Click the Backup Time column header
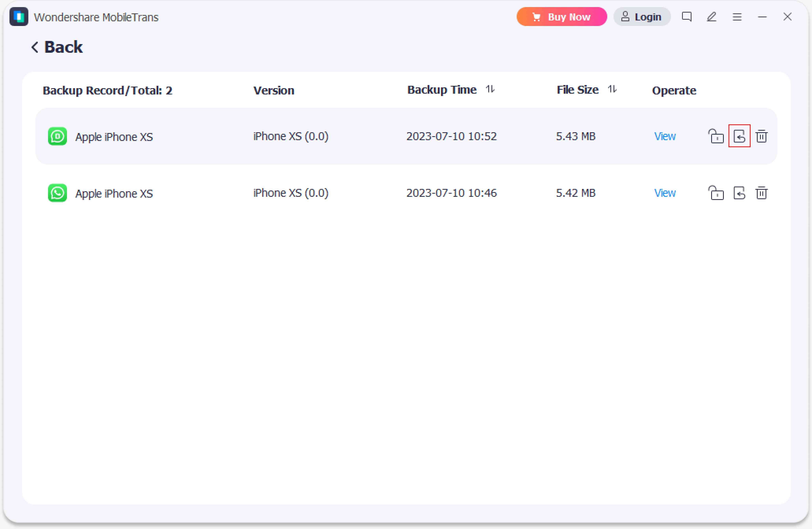Screen dimensions: 812x529 442,90
